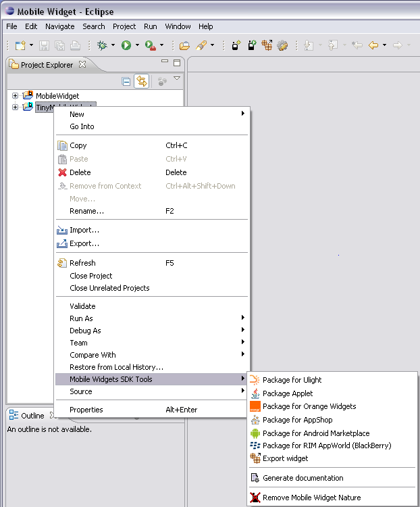
Task: Click the Debug bug icon
Action: tap(102, 45)
